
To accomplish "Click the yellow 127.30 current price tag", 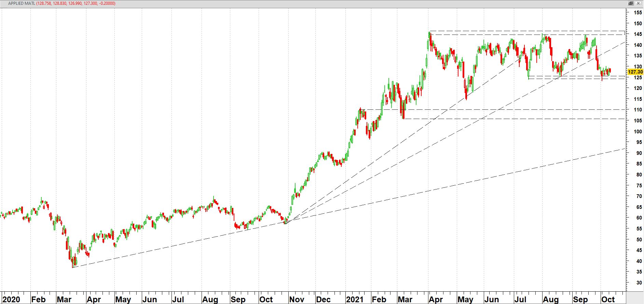I will click(x=635, y=72).
